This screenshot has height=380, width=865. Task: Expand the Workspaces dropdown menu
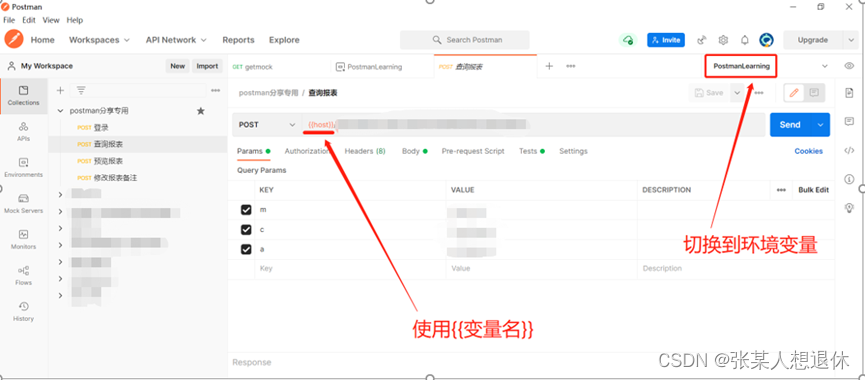(99, 40)
